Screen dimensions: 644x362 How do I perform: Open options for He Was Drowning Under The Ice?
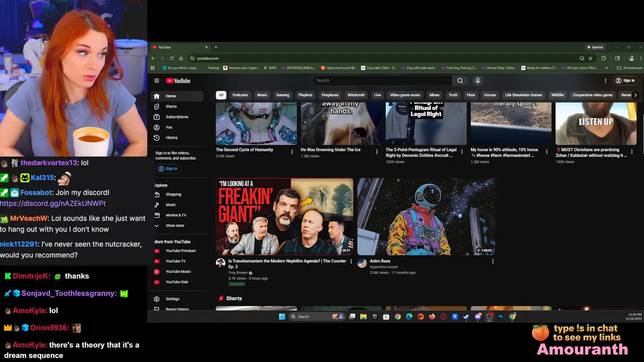(377, 151)
